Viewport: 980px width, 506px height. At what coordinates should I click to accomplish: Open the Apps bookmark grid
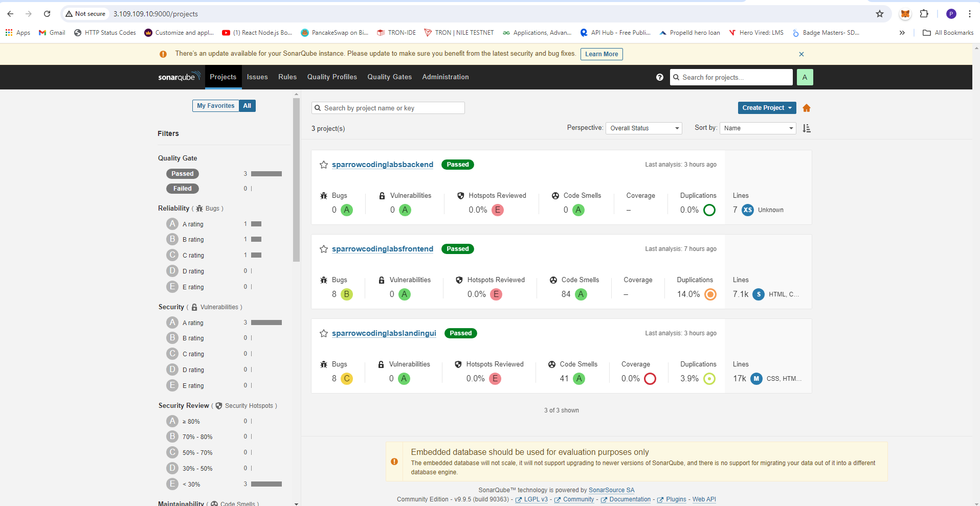18,33
